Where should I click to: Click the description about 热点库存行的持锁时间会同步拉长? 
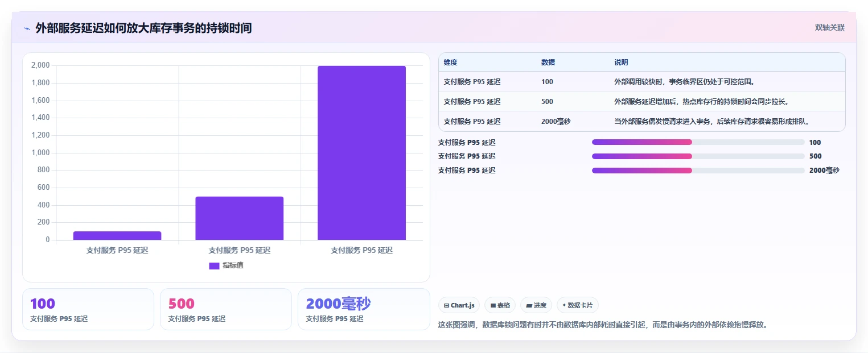point(701,102)
